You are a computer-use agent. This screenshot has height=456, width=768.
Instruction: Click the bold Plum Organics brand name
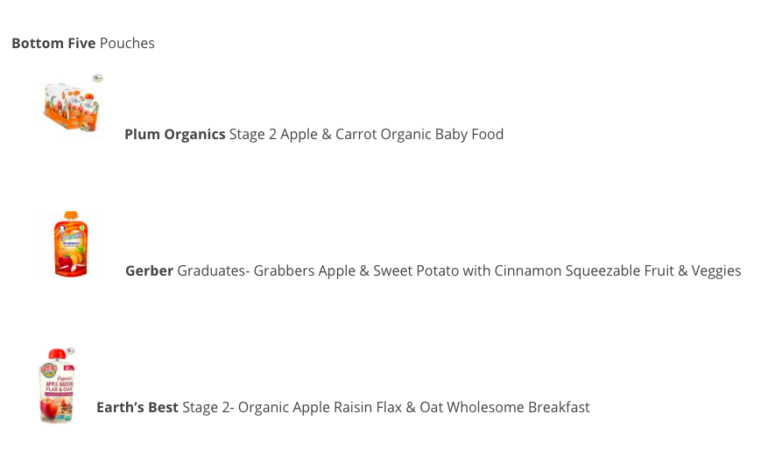pyautogui.click(x=175, y=134)
